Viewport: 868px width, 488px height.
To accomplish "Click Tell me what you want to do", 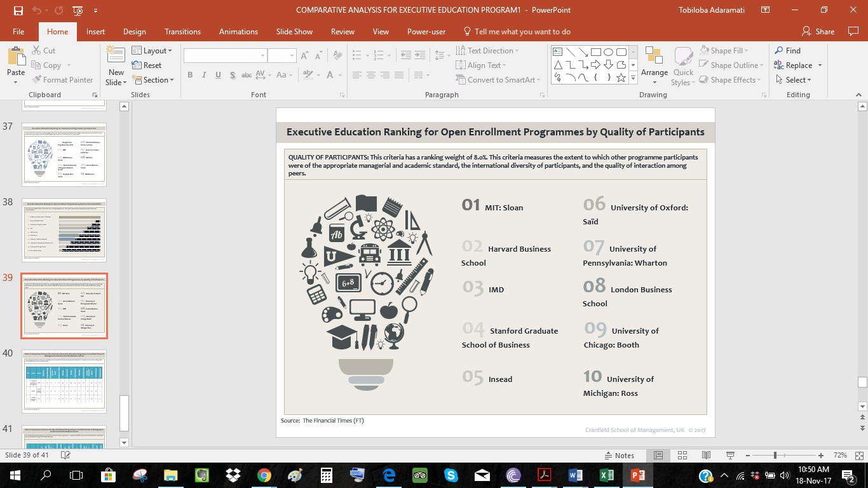I will coord(517,31).
